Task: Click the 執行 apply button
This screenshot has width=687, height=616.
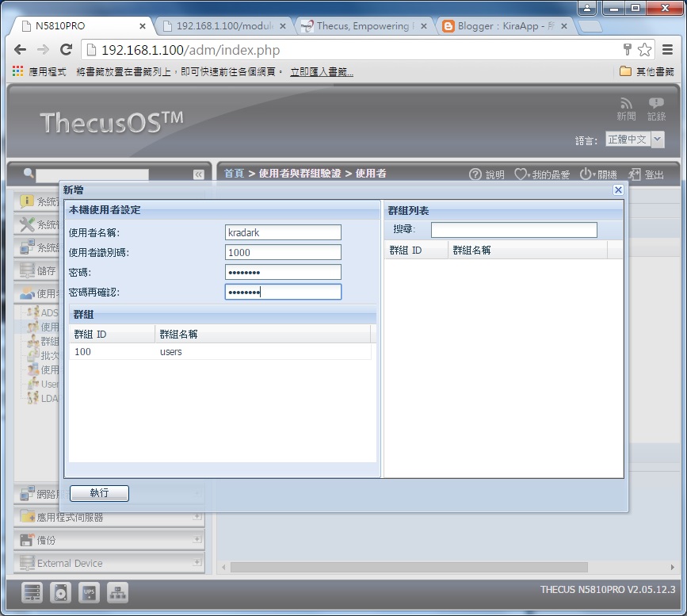Action: pyautogui.click(x=100, y=493)
